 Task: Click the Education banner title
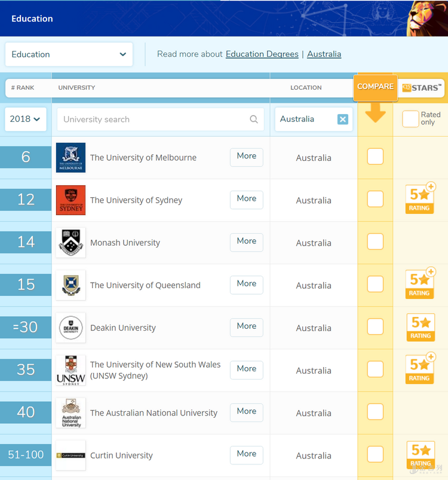click(32, 19)
